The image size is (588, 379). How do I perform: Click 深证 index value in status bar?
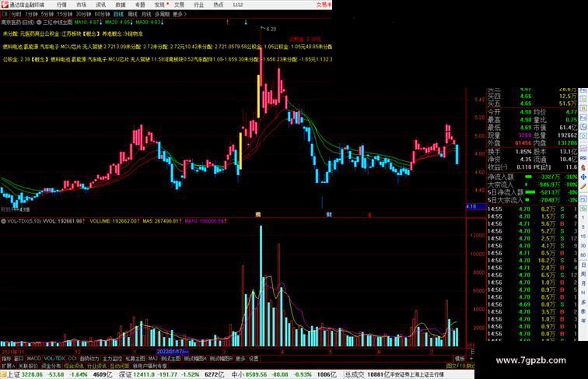[144, 374]
